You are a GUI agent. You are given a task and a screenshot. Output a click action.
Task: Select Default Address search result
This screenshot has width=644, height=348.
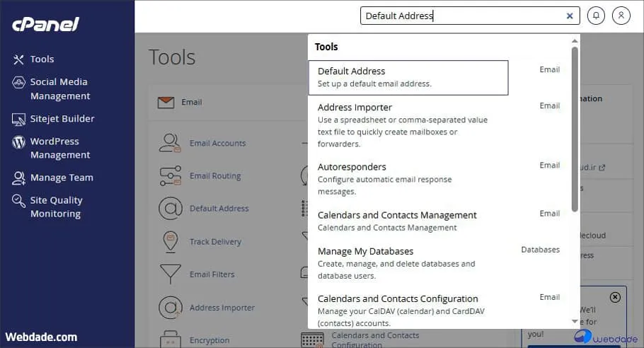408,78
